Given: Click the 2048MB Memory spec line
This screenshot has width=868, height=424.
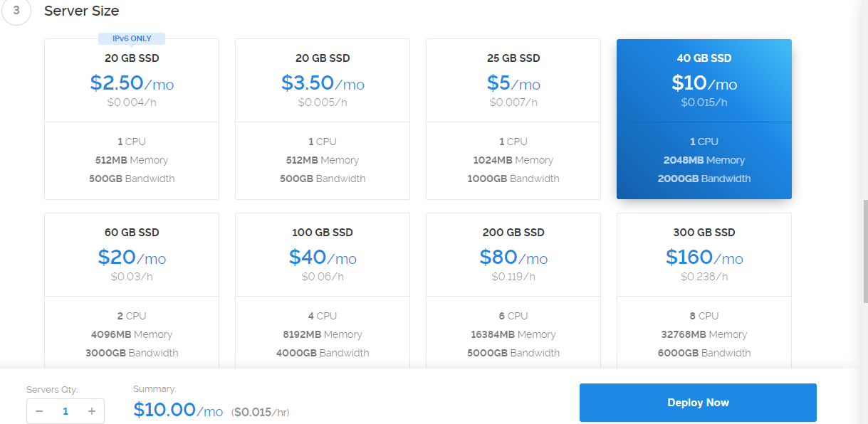Looking at the screenshot, I should (x=704, y=160).
